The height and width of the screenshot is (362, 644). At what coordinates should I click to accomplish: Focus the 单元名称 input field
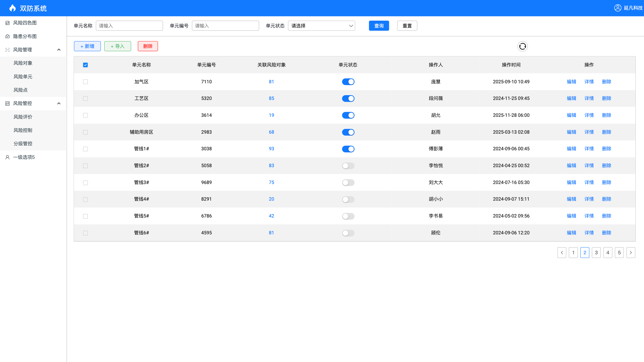click(129, 26)
